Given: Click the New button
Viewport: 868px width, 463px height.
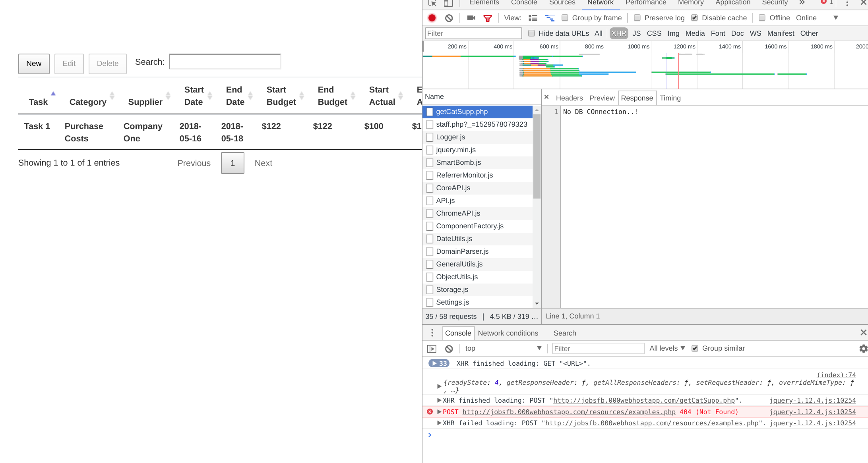Looking at the screenshot, I should 34,64.
